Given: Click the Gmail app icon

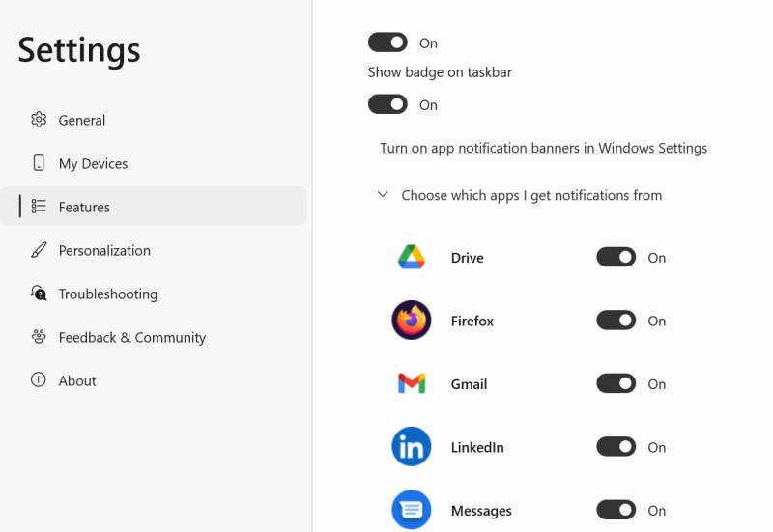Looking at the screenshot, I should [x=412, y=383].
